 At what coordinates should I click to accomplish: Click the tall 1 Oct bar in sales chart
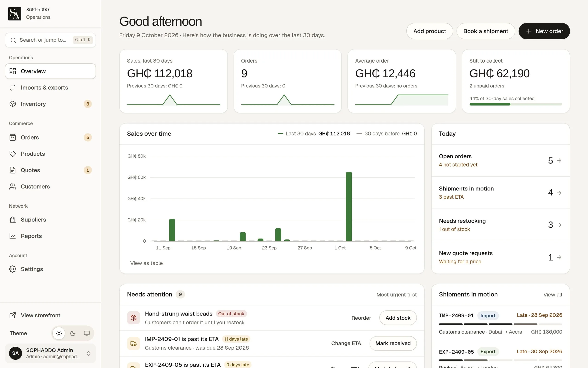click(349, 206)
